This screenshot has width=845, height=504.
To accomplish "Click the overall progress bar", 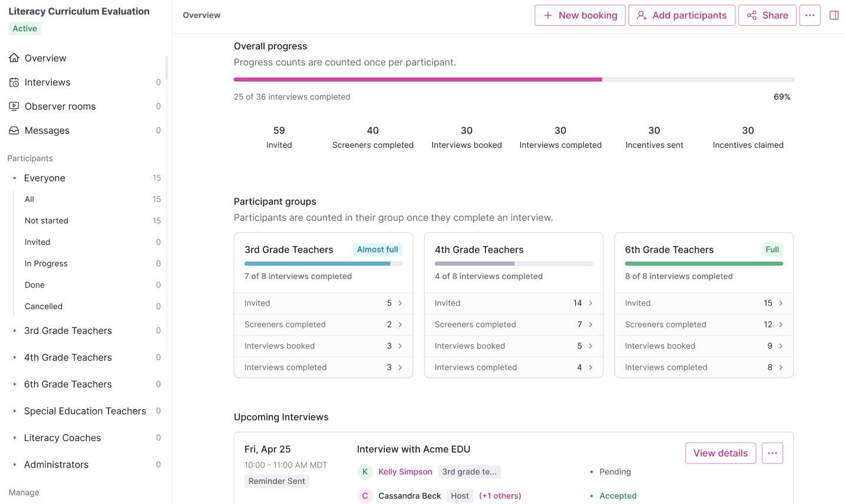I will 513,79.
